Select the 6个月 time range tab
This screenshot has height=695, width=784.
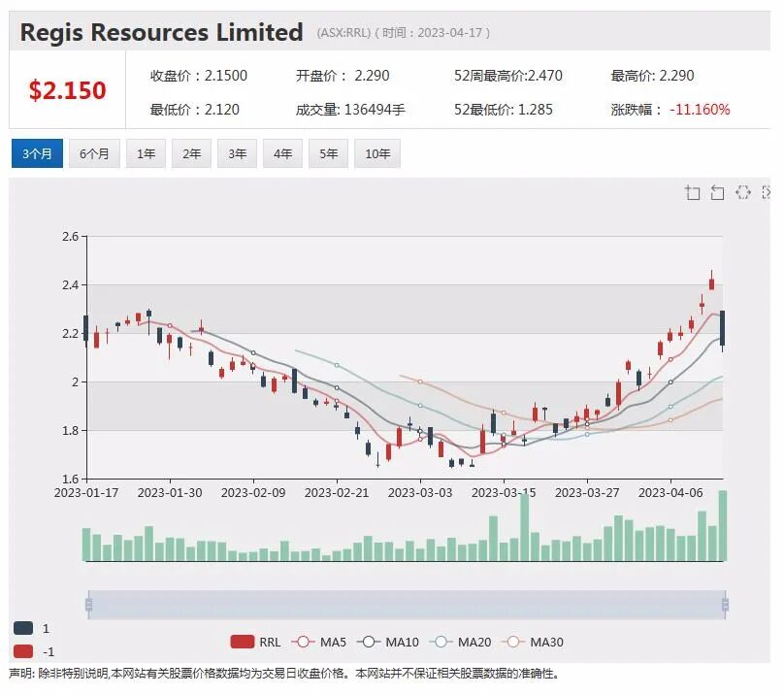(94, 153)
